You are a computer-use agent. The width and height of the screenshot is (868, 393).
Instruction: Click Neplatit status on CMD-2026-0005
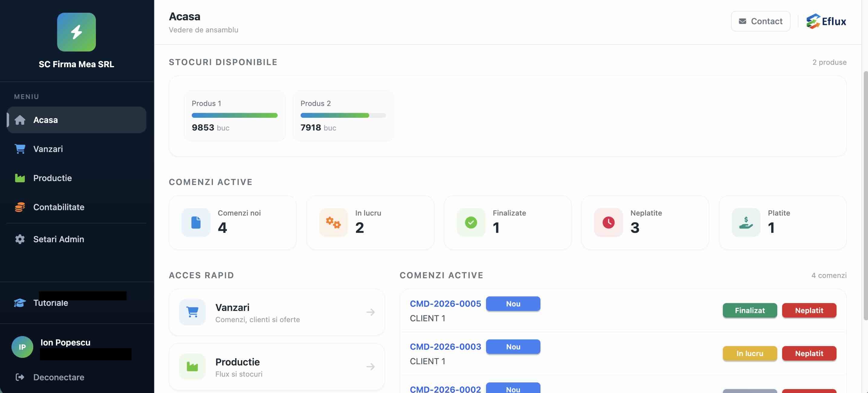pos(809,310)
